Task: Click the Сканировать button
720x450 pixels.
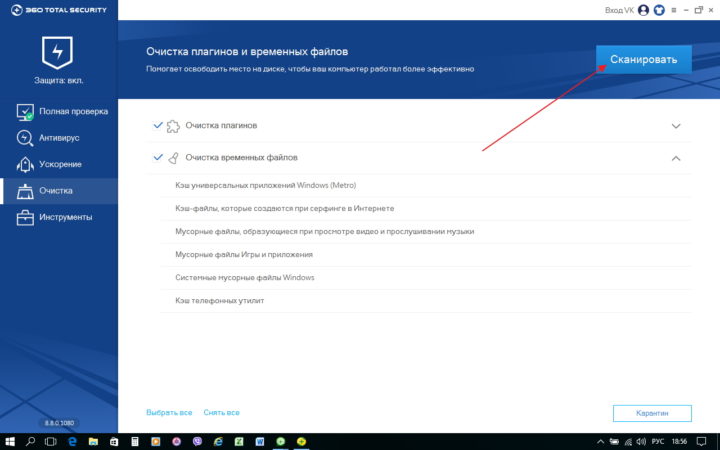Action: tap(644, 59)
